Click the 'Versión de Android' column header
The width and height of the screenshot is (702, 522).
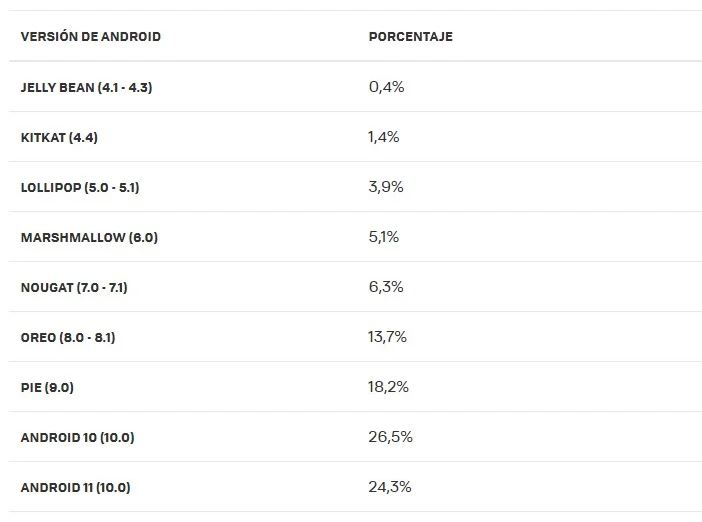(90, 36)
